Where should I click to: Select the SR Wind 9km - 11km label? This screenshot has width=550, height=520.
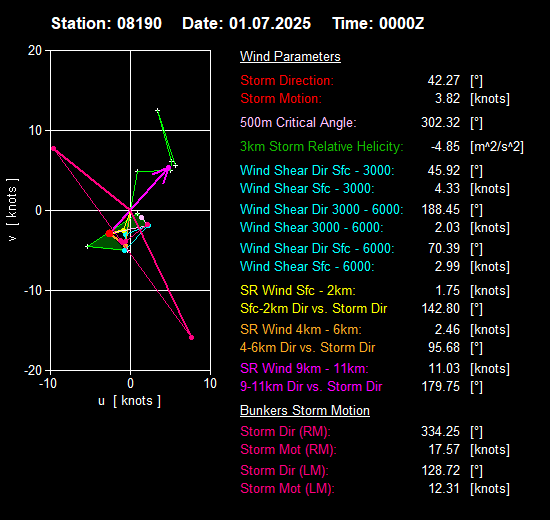pyautogui.click(x=304, y=368)
